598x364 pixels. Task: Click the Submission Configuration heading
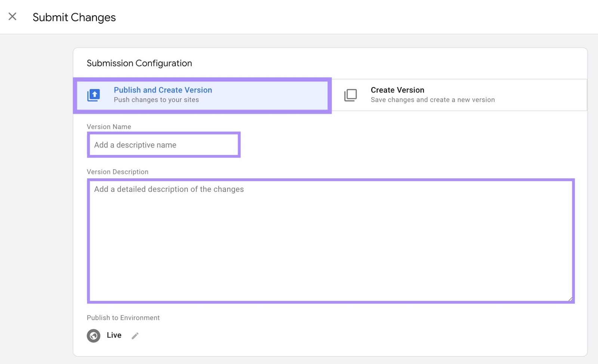pos(139,63)
